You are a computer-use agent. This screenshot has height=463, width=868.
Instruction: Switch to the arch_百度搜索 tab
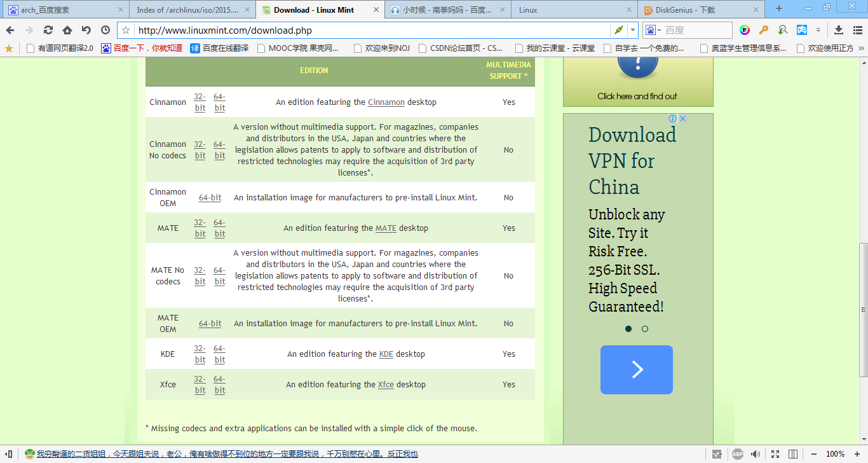[x=64, y=10]
